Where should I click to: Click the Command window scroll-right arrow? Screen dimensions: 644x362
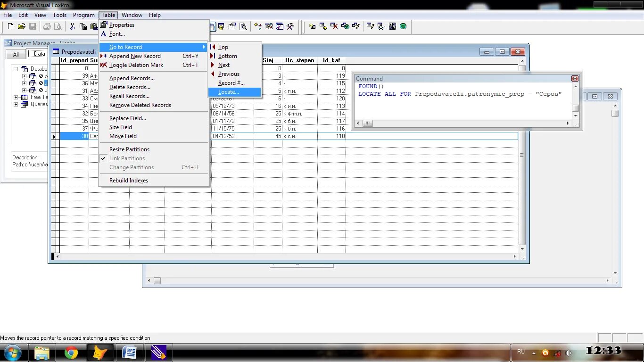568,123
